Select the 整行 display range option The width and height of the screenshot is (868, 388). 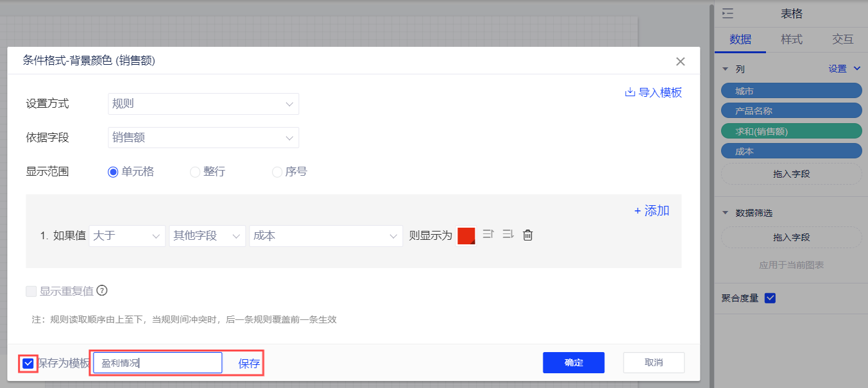(195, 172)
